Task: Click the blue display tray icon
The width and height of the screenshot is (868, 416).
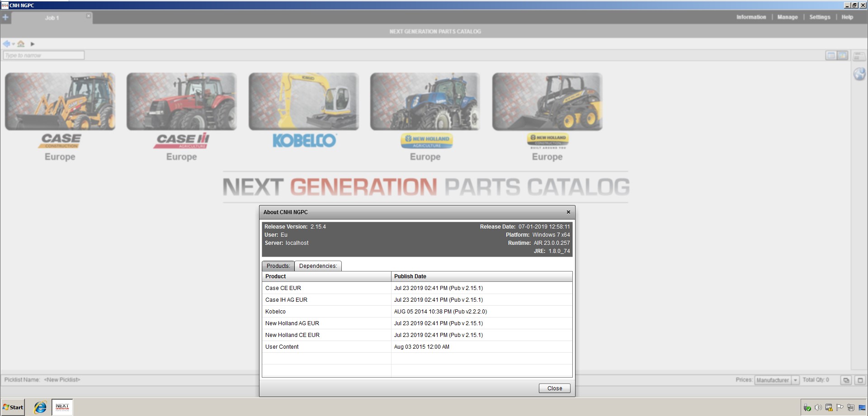Action: pyautogui.click(x=861, y=408)
